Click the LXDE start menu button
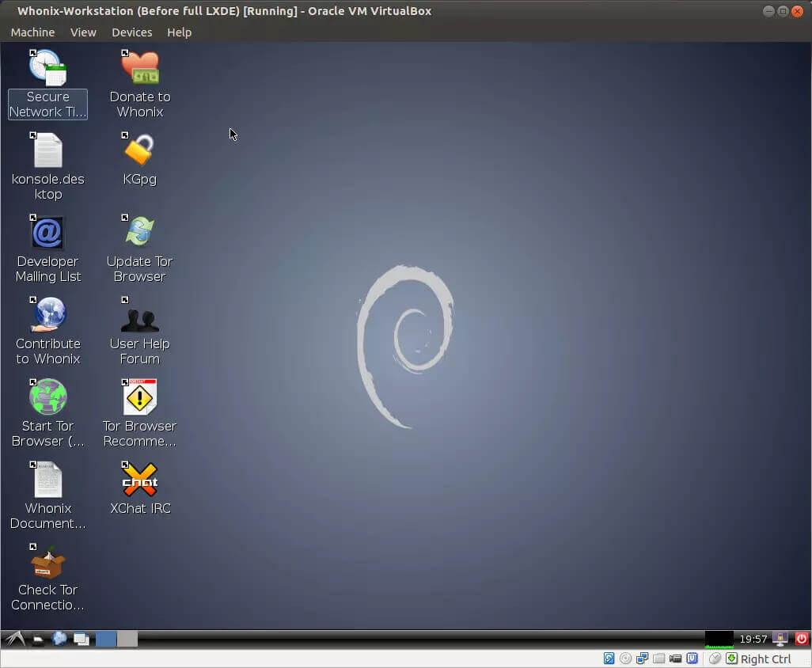This screenshot has height=668, width=812. 14,639
